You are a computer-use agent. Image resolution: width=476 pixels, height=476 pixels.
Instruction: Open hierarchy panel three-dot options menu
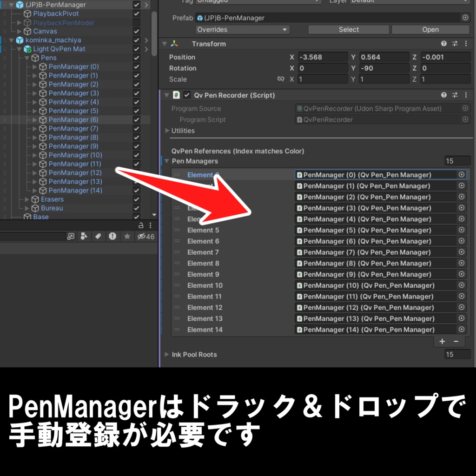click(x=151, y=225)
